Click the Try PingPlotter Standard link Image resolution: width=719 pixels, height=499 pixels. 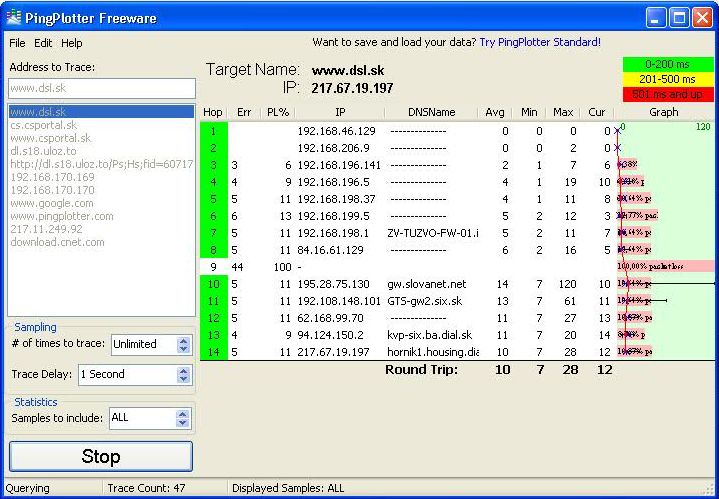click(x=540, y=42)
